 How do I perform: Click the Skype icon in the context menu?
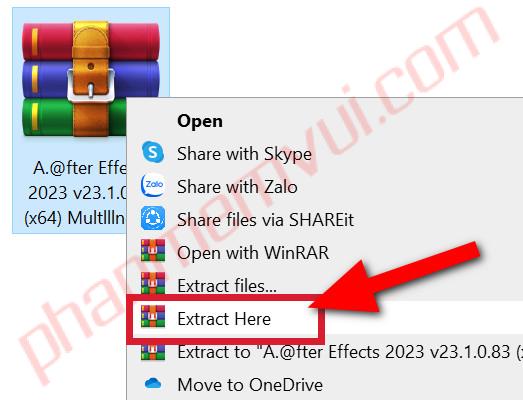pyautogui.click(x=153, y=152)
